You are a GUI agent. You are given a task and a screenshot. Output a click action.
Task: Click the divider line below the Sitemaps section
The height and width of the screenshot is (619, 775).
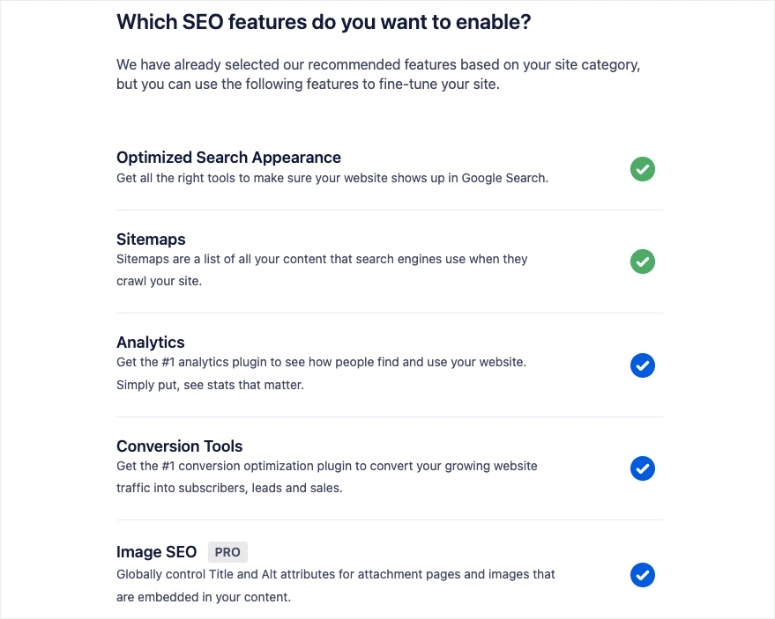(390, 313)
